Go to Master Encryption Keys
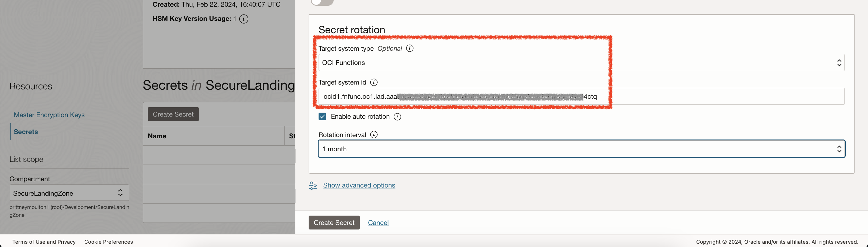This screenshot has height=247, width=868. click(x=49, y=115)
